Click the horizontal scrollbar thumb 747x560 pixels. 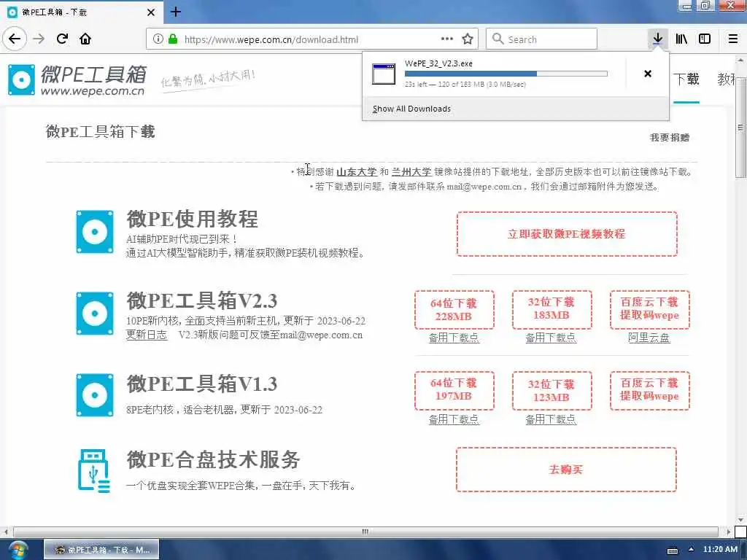coord(365,532)
